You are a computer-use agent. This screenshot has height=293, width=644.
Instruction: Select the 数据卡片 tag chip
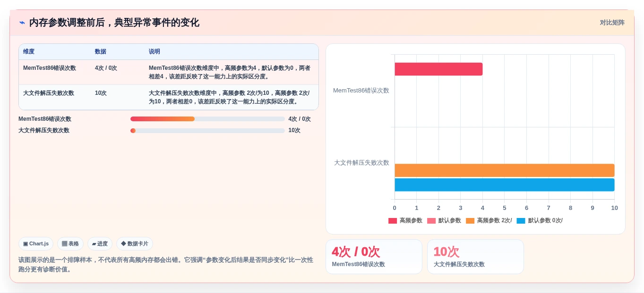tap(135, 244)
